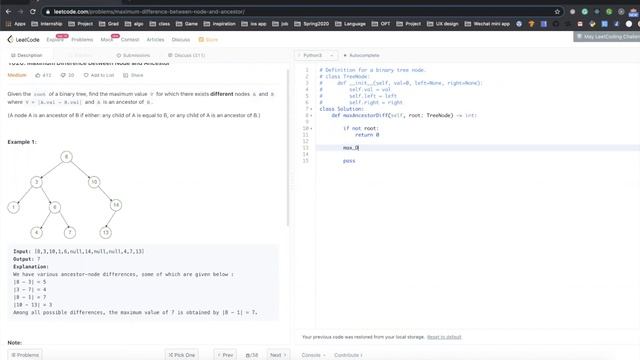Open the Wechat mini app bookmark folder

(487, 24)
